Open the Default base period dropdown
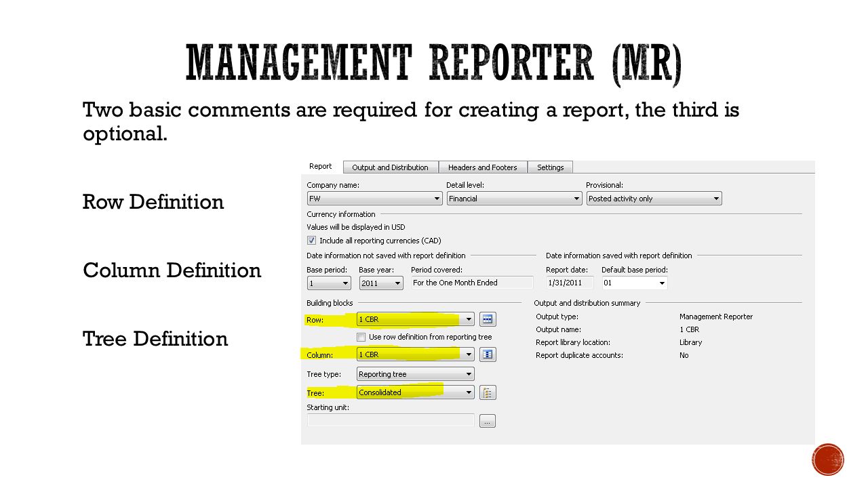This screenshot has height=488, width=868. pyautogui.click(x=635, y=283)
